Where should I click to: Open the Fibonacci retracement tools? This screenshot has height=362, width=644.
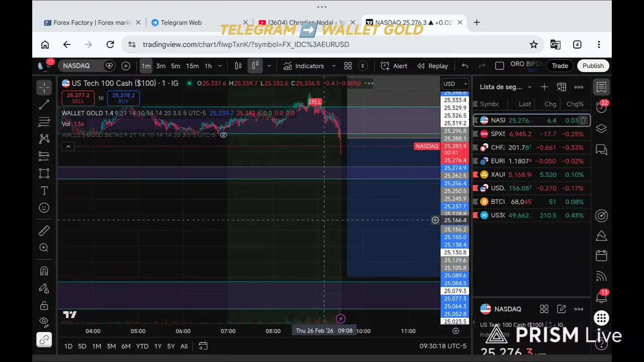click(x=44, y=122)
